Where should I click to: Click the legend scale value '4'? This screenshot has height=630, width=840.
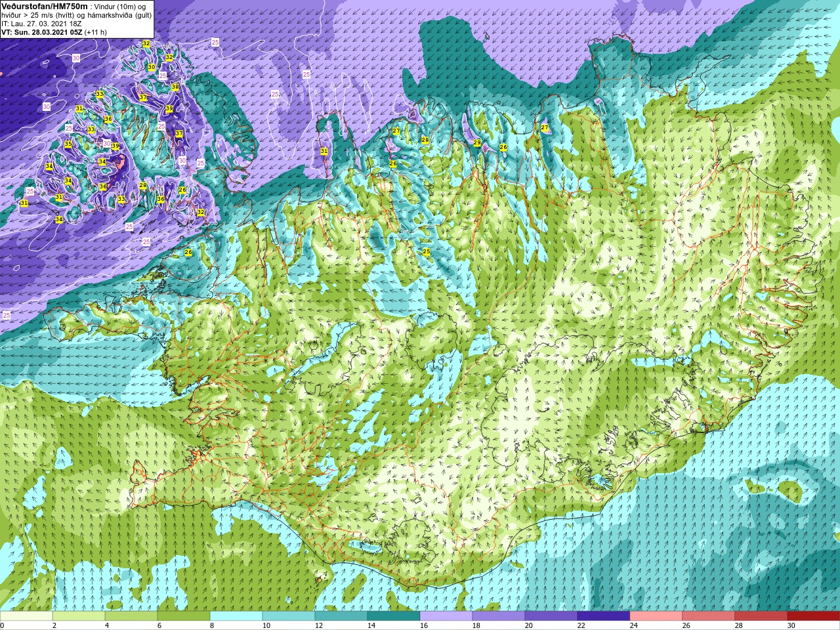point(107,625)
